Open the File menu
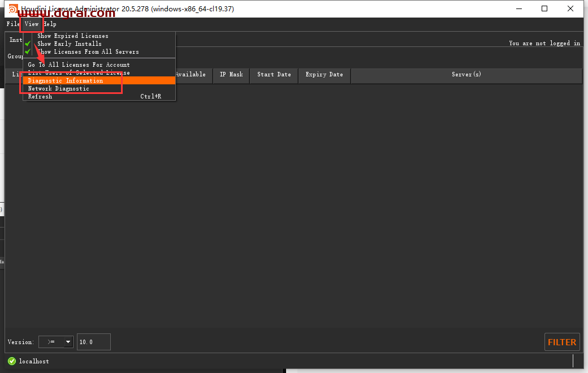Viewport: 588px width, 373px height. click(x=13, y=24)
